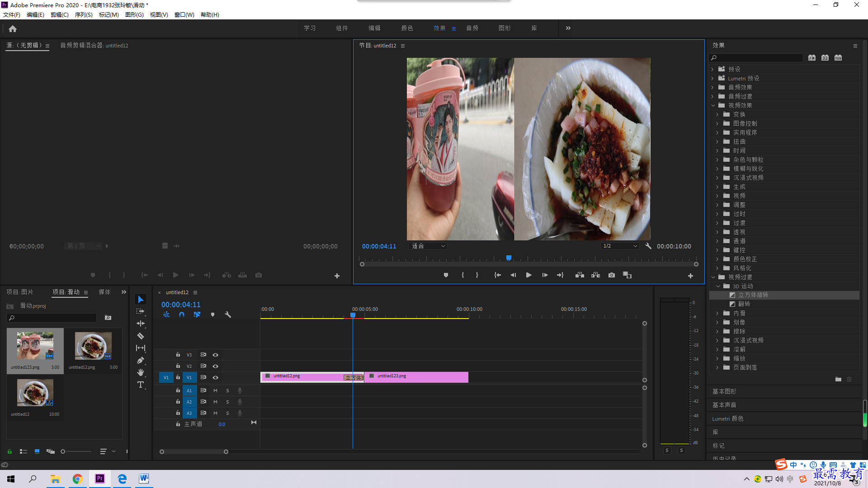Collapse the 3D 运动 folder

pos(718,286)
